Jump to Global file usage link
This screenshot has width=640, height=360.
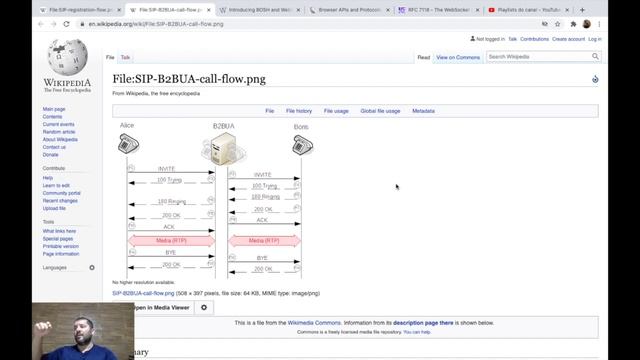click(x=380, y=111)
